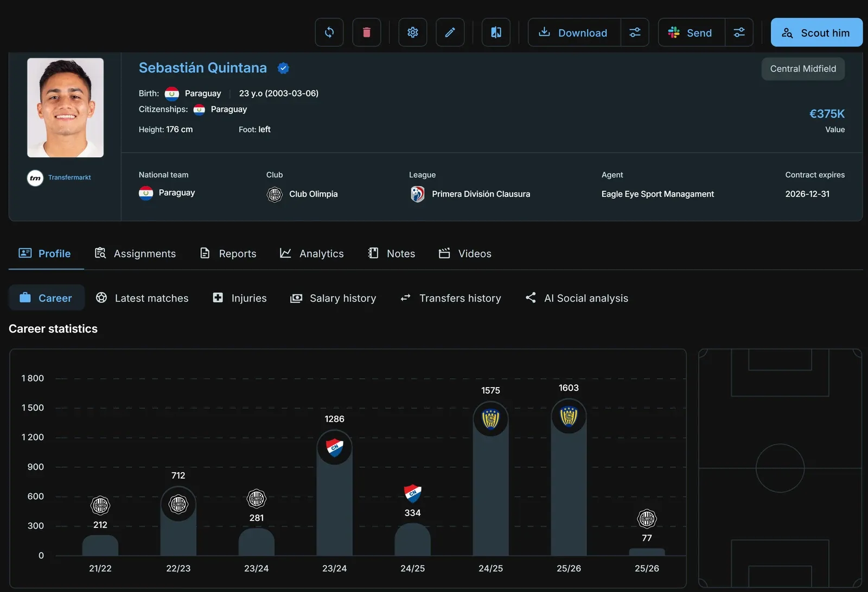Click the pencil edit icon
Image resolution: width=868 pixels, height=592 pixels.
(x=450, y=33)
